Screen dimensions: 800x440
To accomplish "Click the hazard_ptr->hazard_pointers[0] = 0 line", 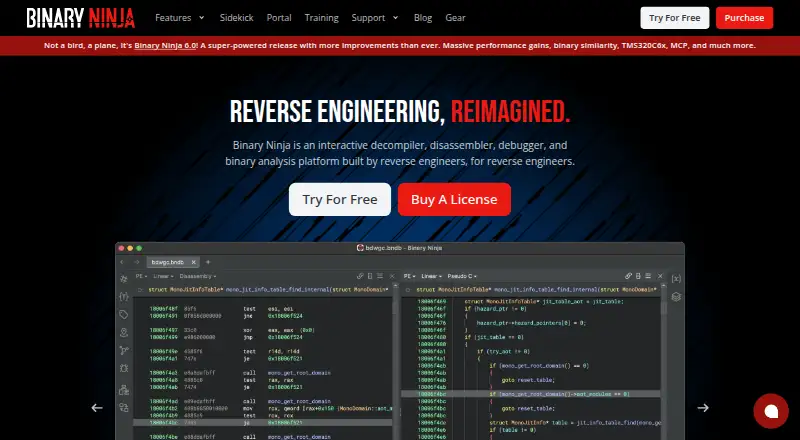I will pyautogui.click(x=531, y=323).
